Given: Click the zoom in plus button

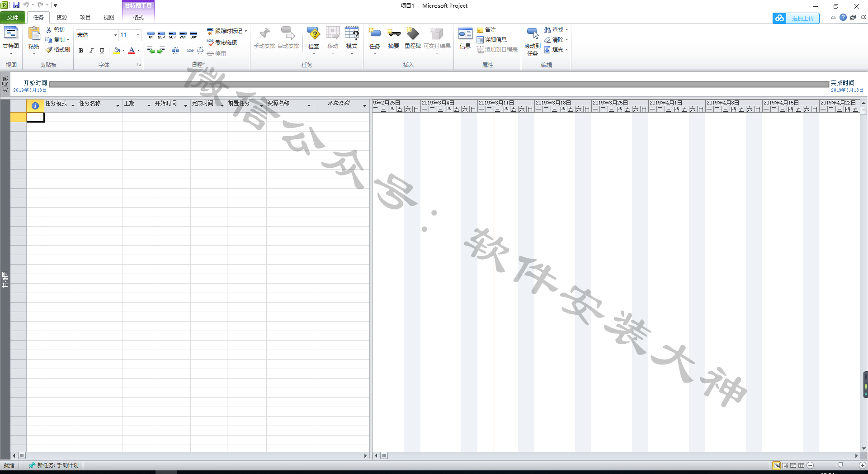Looking at the screenshot, I should coord(863,465).
